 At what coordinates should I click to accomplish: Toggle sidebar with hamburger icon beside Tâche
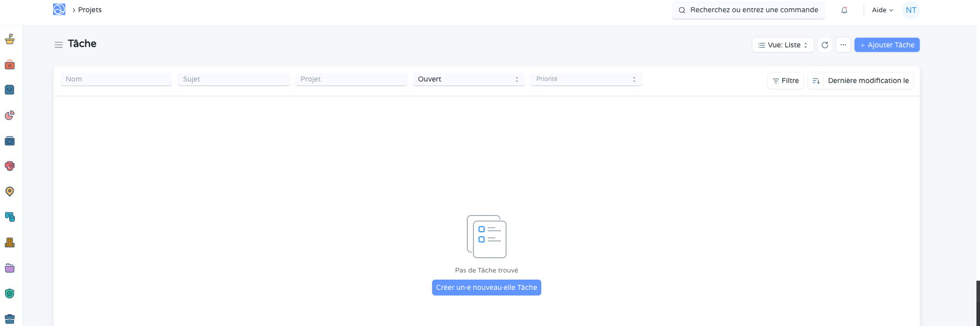point(59,45)
